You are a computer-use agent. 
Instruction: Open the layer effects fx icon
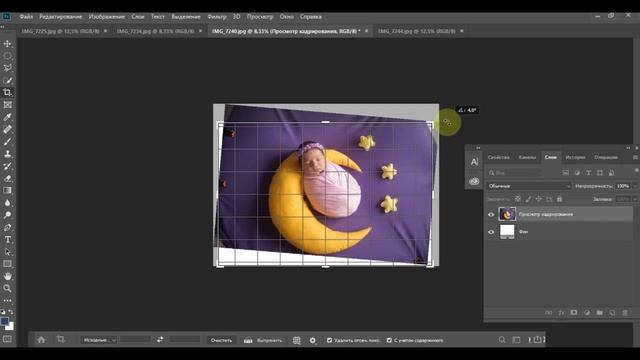click(x=561, y=313)
